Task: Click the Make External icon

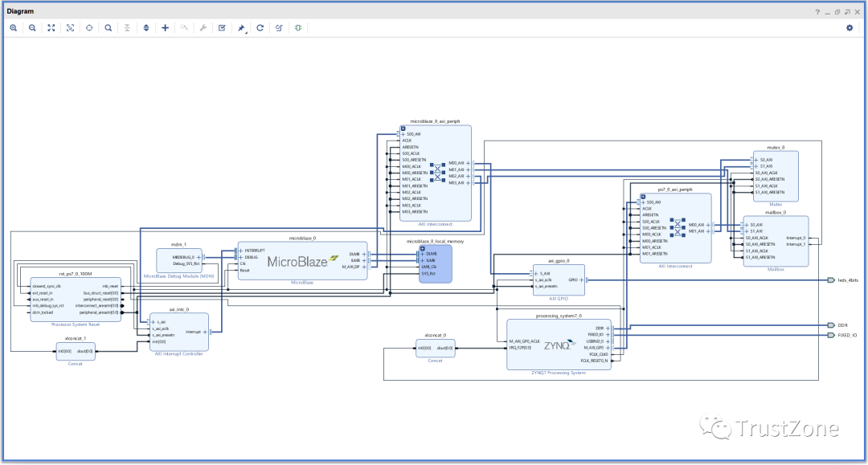Action: [x=184, y=27]
